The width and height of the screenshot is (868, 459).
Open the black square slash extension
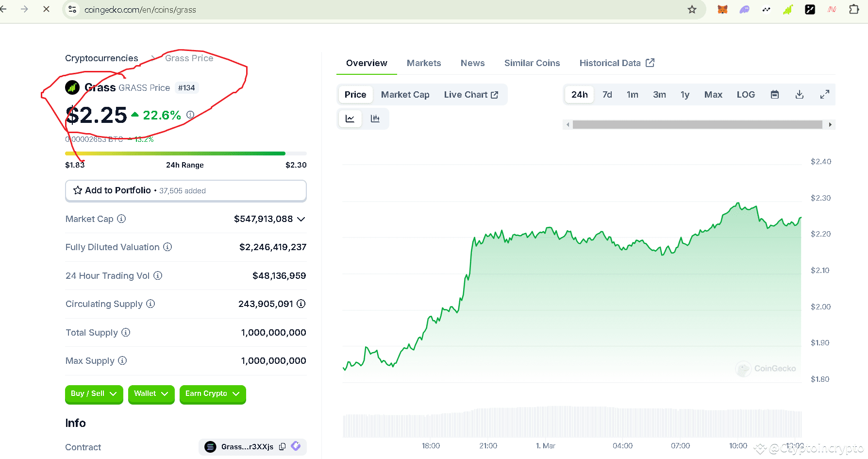click(810, 9)
